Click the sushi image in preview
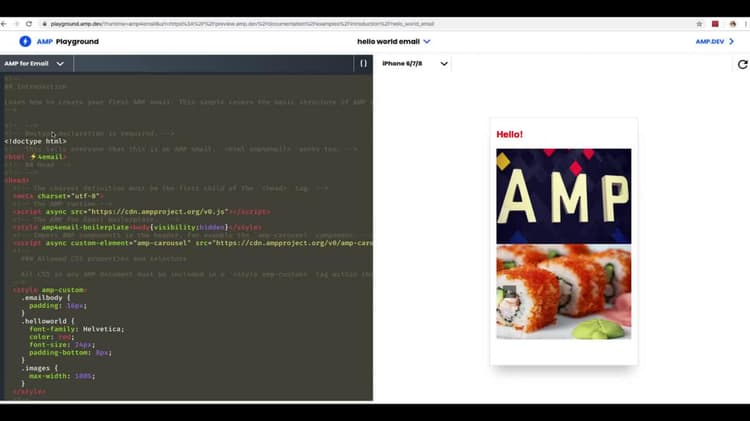Screen dimensions: 750x421 [x=563, y=292]
